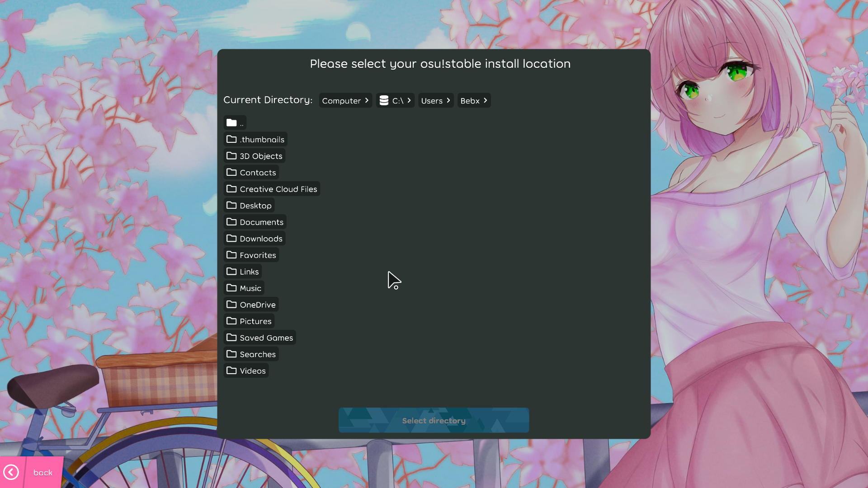The width and height of the screenshot is (868, 488).
Task: Click the folder icon beside Saved Games
Action: [231, 338]
